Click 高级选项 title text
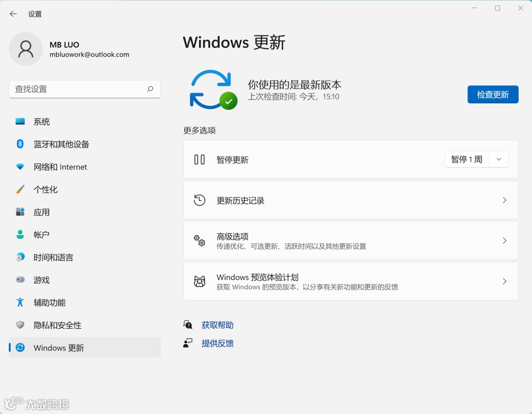The image size is (532, 414). click(233, 236)
